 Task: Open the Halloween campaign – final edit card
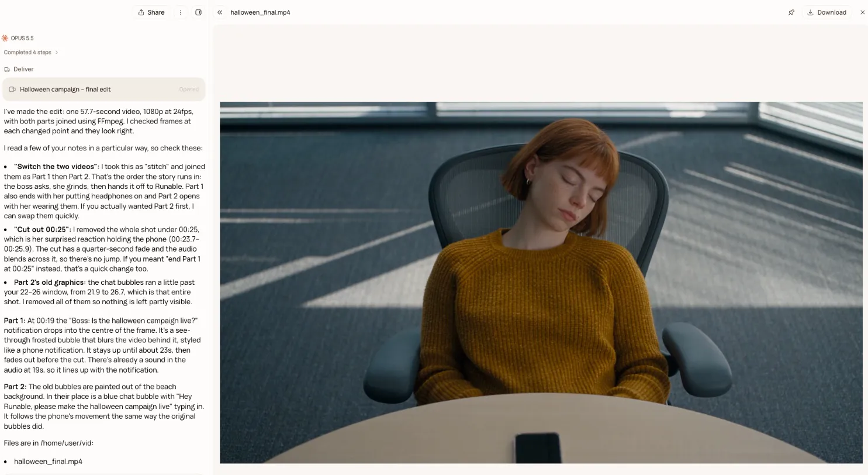(x=103, y=90)
